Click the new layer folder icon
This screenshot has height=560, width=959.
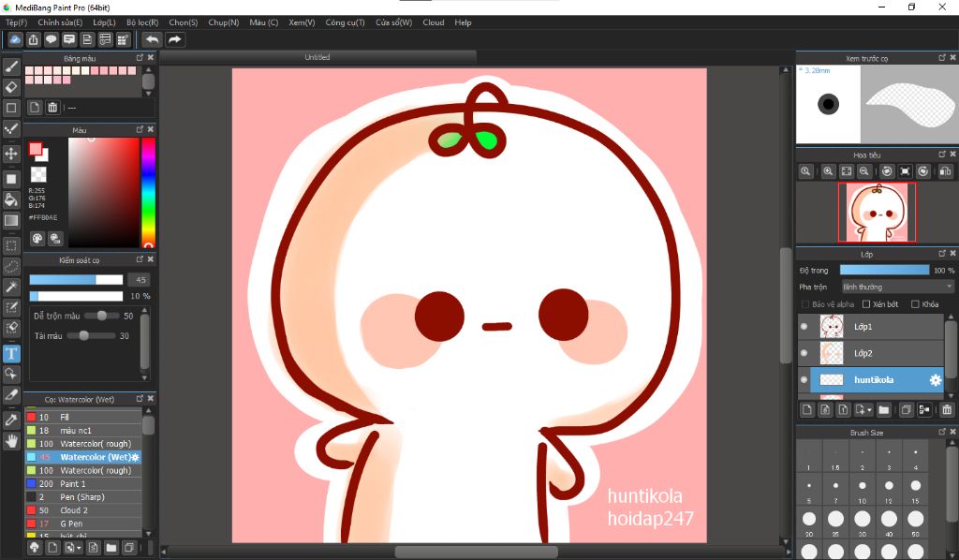pos(884,409)
